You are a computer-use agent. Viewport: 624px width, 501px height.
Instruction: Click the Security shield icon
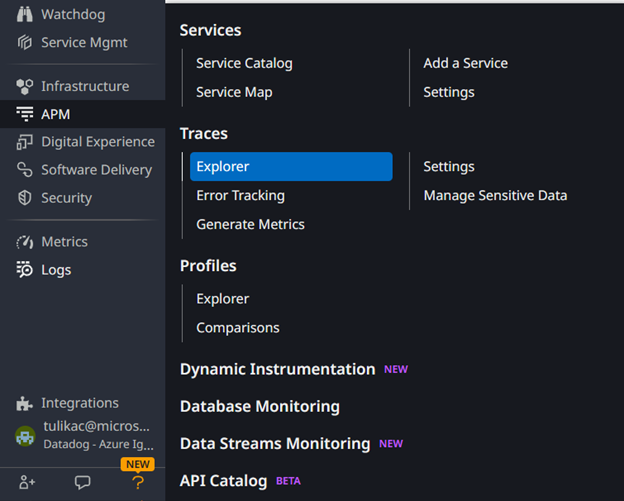point(25,198)
